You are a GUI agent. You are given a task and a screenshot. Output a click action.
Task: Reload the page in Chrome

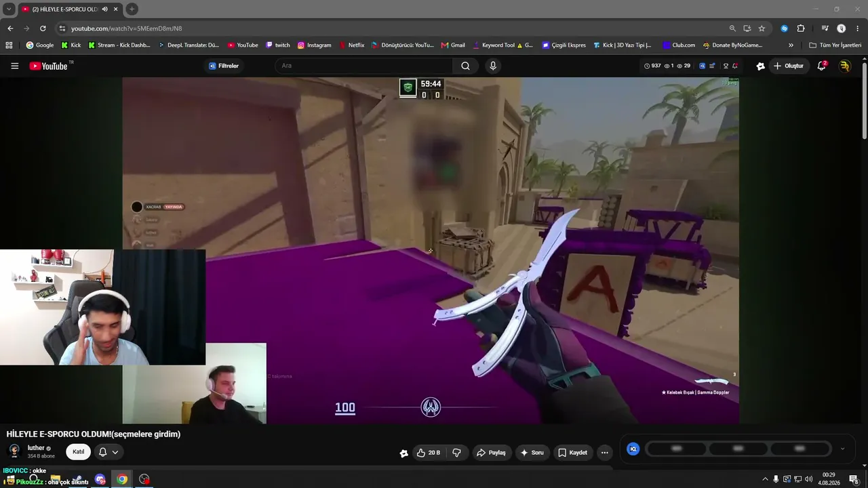43,28
